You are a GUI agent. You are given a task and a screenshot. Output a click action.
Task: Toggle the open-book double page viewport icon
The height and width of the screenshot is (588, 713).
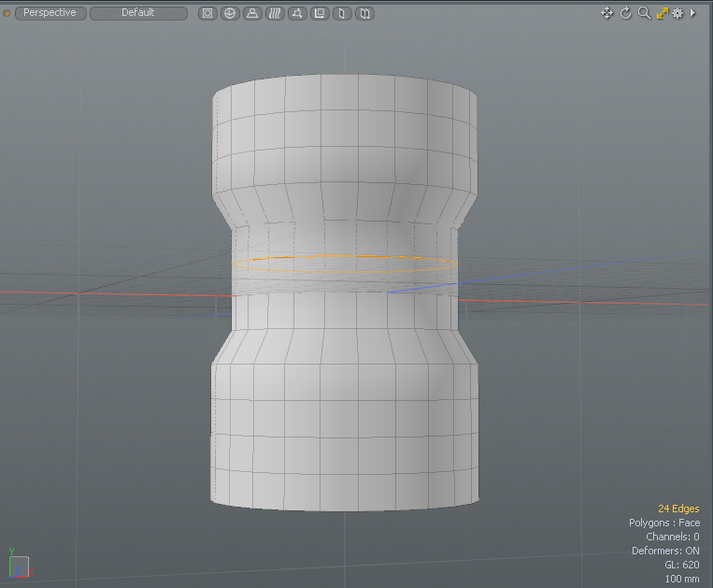point(365,13)
